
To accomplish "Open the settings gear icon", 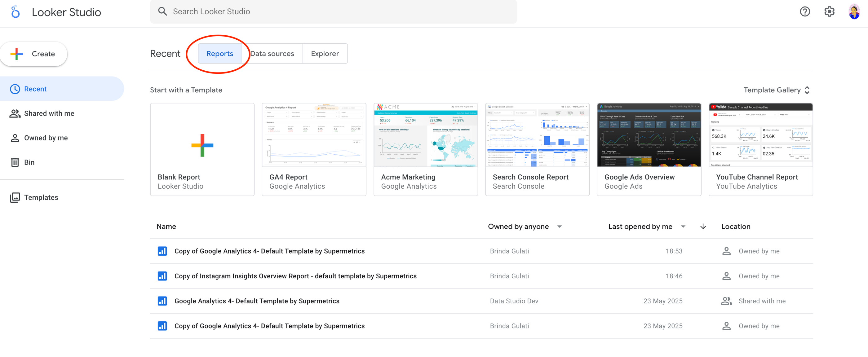I will pos(829,11).
